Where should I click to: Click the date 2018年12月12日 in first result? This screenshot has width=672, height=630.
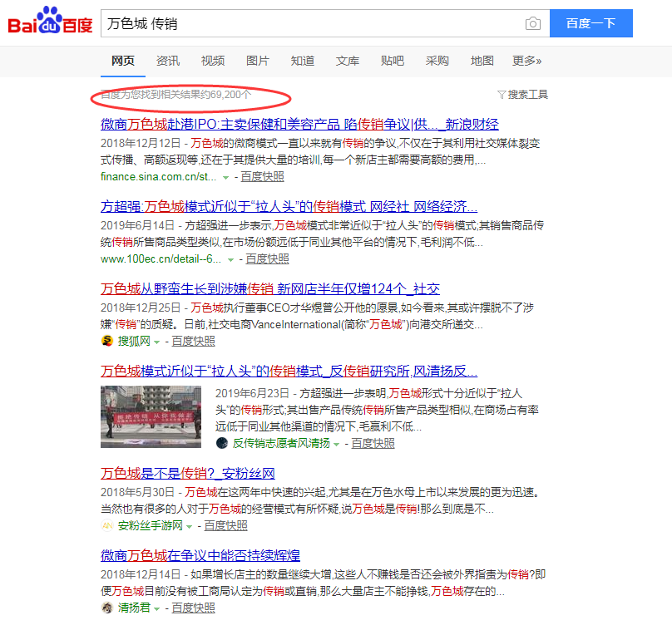tap(141, 143)
